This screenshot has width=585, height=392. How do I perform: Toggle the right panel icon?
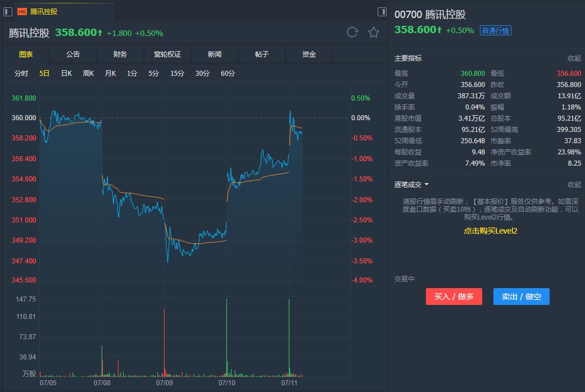[x=382, y=12]
